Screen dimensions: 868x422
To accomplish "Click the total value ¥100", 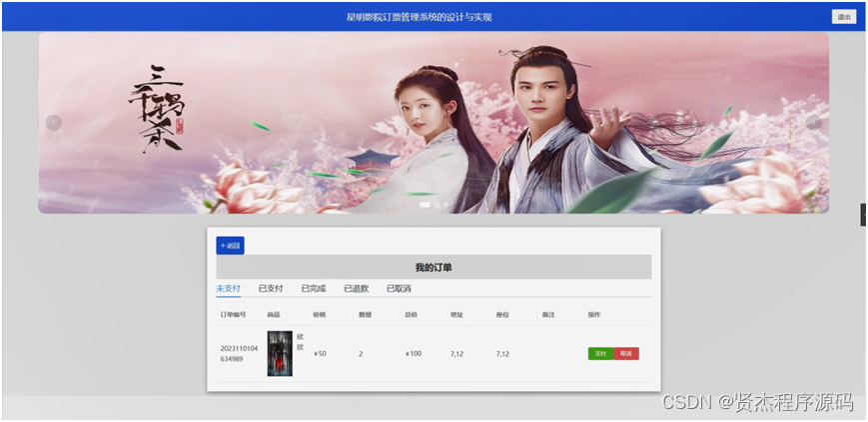I will pyautogui.click(x=414, y=354).
